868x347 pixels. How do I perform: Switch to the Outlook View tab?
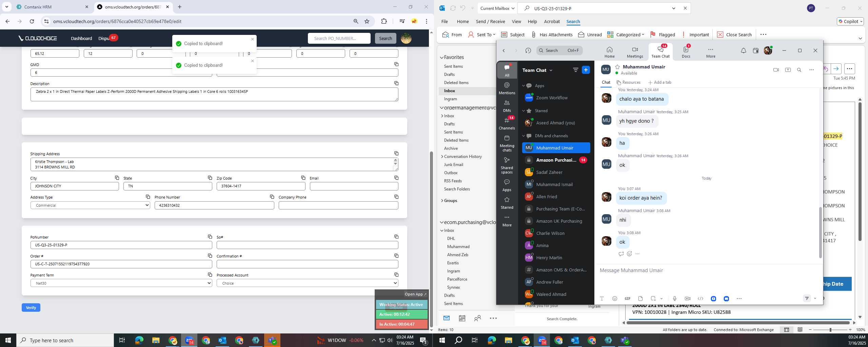(516, 21)
